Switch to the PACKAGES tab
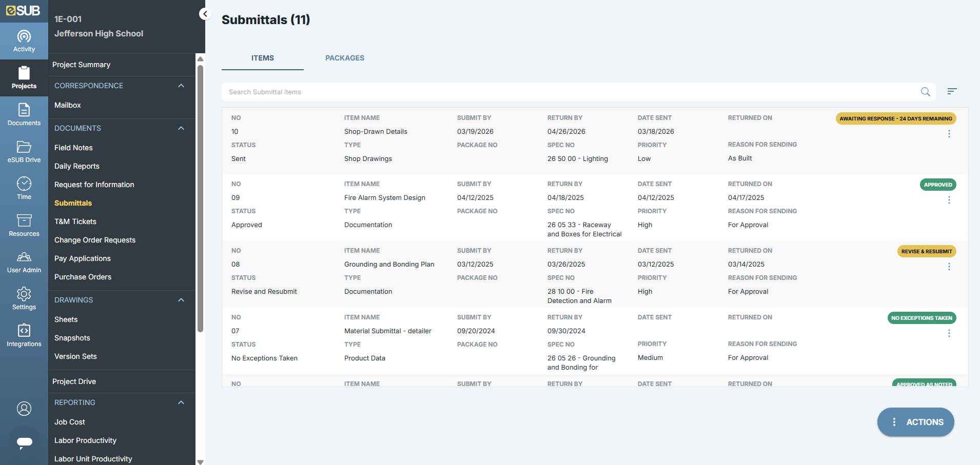980x465 pixels. 344,58
